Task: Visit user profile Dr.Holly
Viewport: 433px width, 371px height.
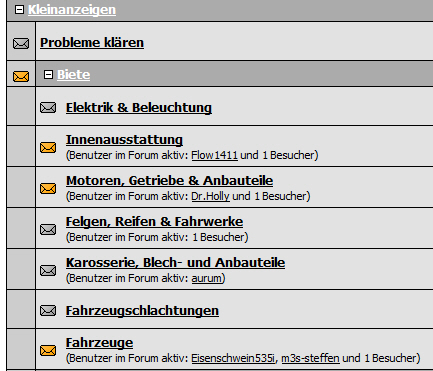Action: (210, 196)
